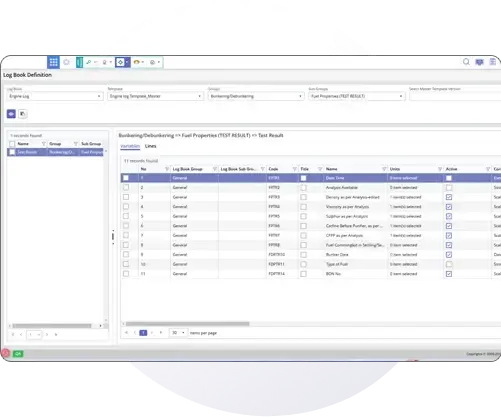Click the horizontal scrollbar under the variables grid
501x417 pixels.
pos(187,324)
